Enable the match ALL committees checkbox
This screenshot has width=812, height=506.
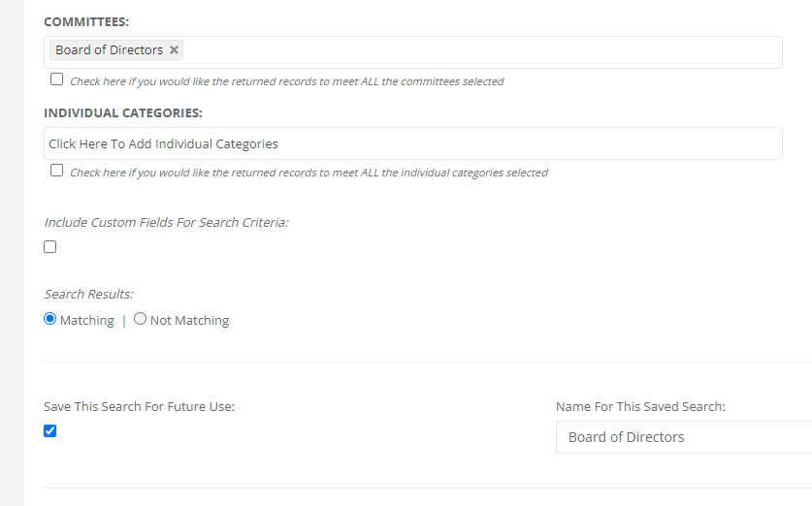tap(56, 79)
